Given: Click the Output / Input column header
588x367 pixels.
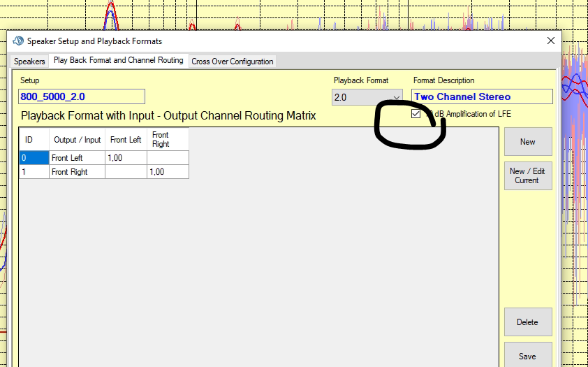Looking at the screenshot, I should pos(78,140).
